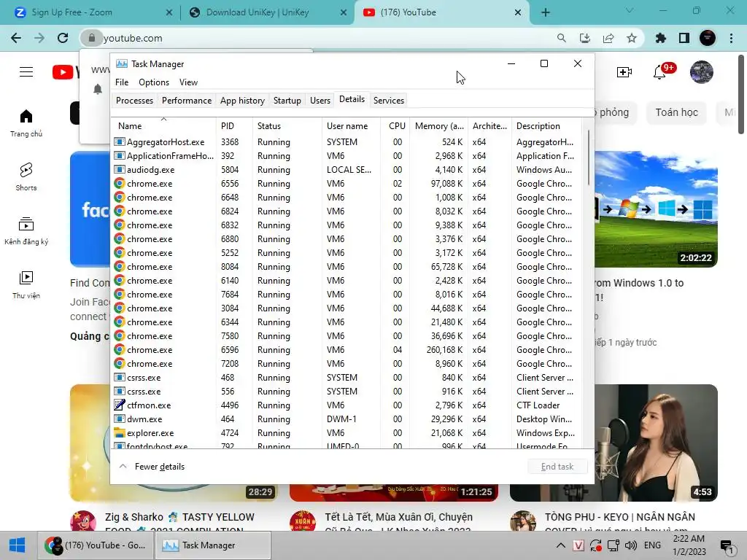Open the Extensions puzzle icon
Screen dimensions: 747x560
point(661,38)
